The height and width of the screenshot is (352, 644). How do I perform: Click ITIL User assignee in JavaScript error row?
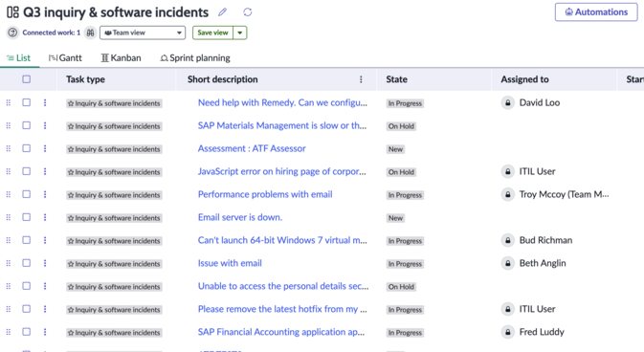[x=537, y=171]
